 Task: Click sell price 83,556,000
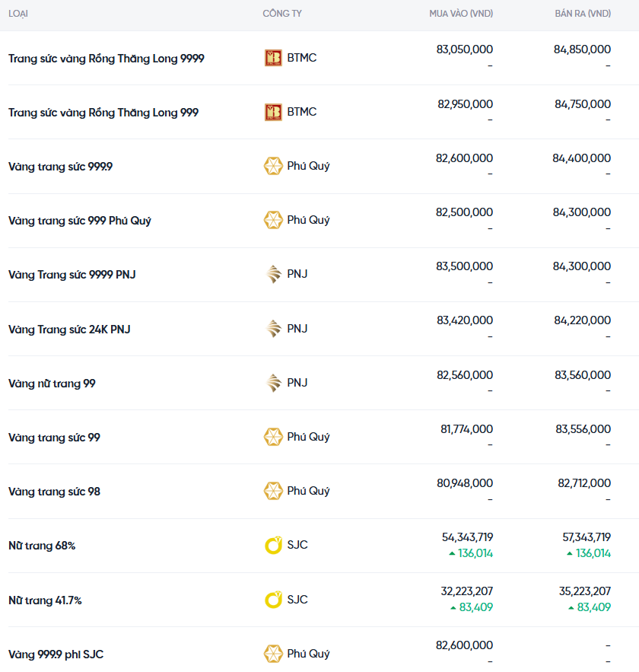pyautogui.click(x=583, y=429)
